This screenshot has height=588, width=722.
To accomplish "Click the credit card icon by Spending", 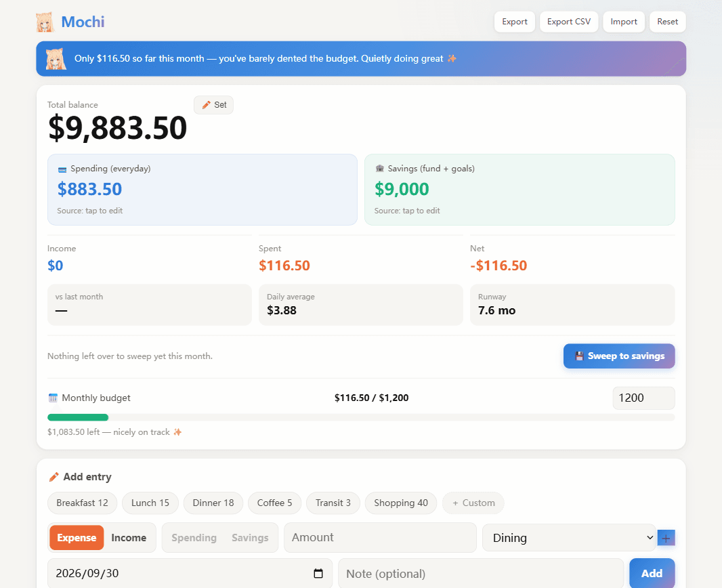I will coord(62,169).
